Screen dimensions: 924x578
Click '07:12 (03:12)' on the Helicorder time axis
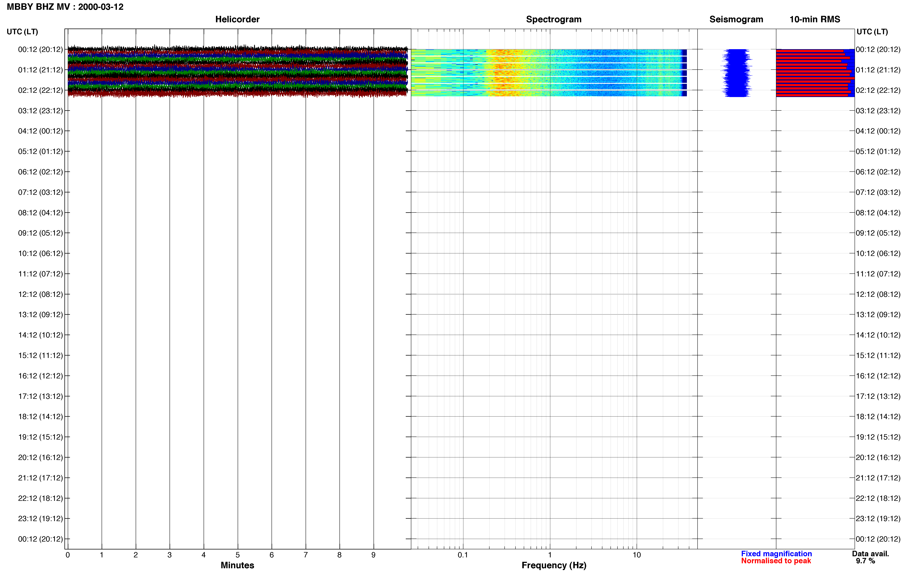41,192
